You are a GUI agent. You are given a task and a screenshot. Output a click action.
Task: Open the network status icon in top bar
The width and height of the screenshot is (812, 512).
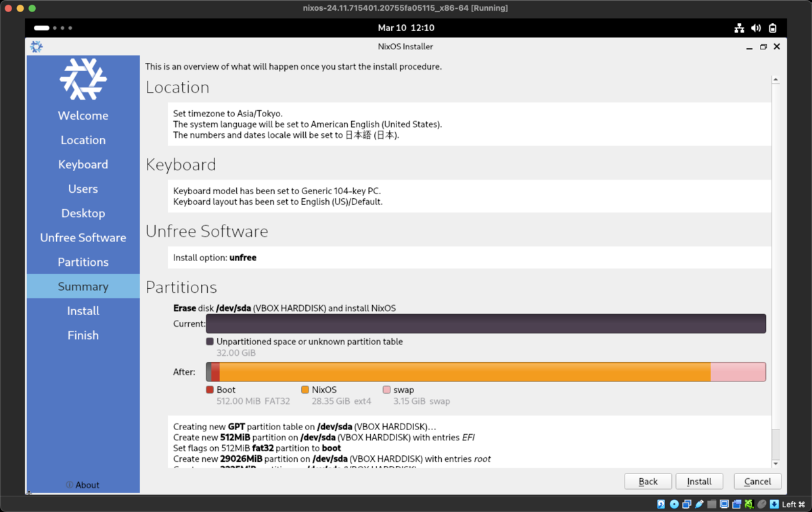coord(739,28)
